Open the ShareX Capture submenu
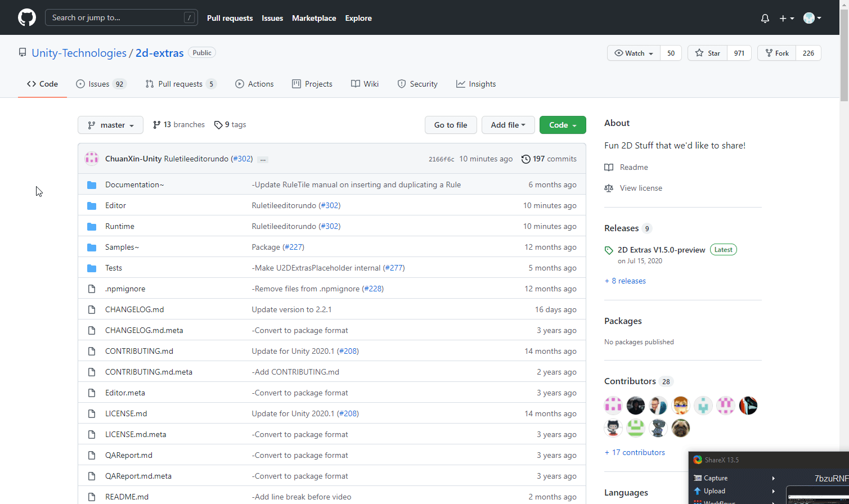 (x=734, y=478)
